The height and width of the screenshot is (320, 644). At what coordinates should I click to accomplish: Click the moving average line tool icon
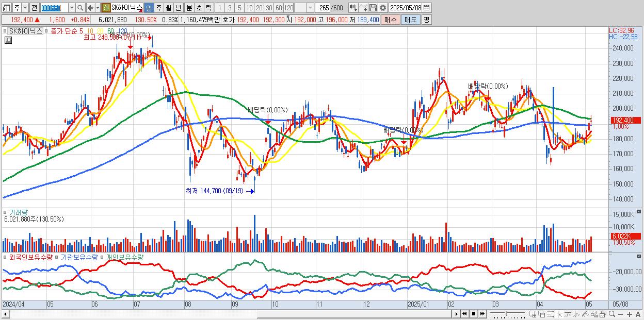click(x=568, y=314)
